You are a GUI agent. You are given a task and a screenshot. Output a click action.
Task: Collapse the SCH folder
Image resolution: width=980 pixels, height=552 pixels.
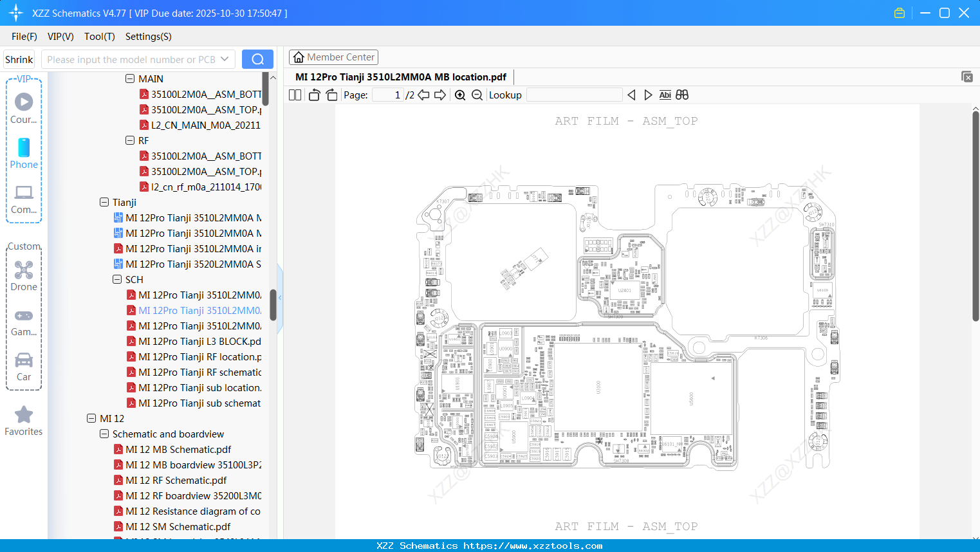117,279
